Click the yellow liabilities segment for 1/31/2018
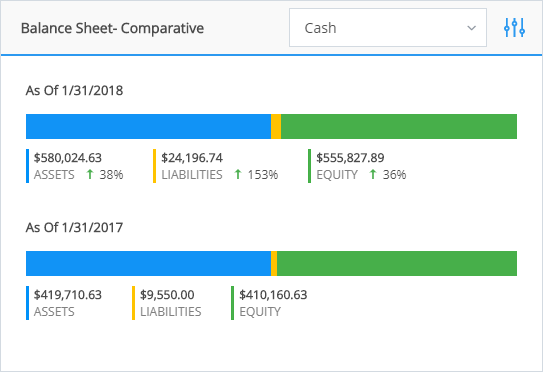The height and width of the screenshot is (372, 543). [276, 126]
